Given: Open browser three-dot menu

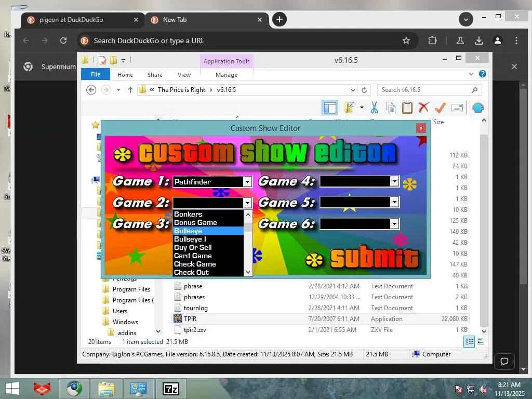Looking at the screenshot, I should click(516, 41).
